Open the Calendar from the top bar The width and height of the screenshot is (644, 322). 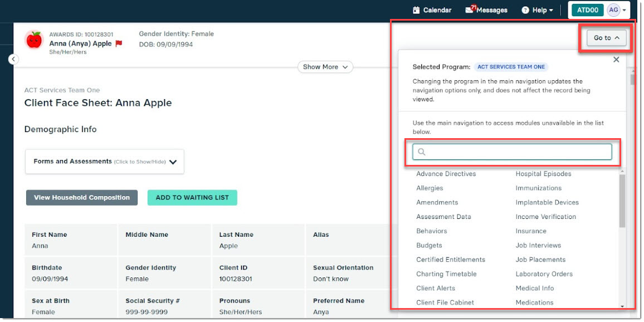[x=432, y=10]
